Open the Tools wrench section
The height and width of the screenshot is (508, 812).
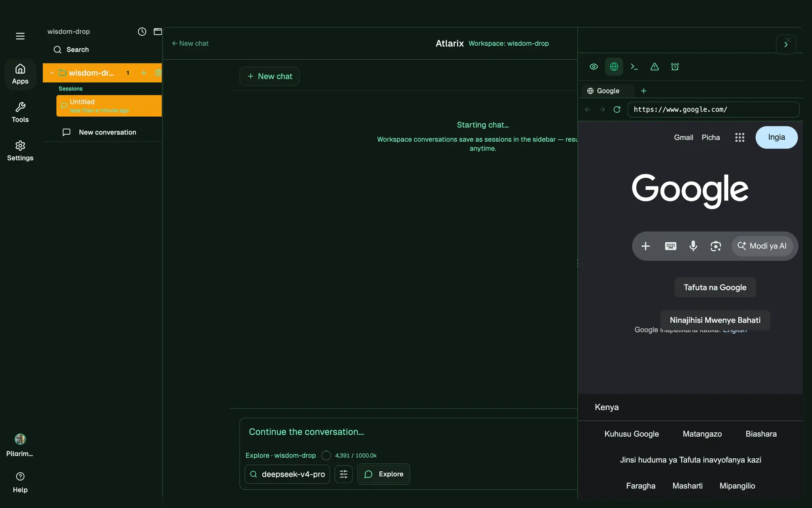[20, 113]
